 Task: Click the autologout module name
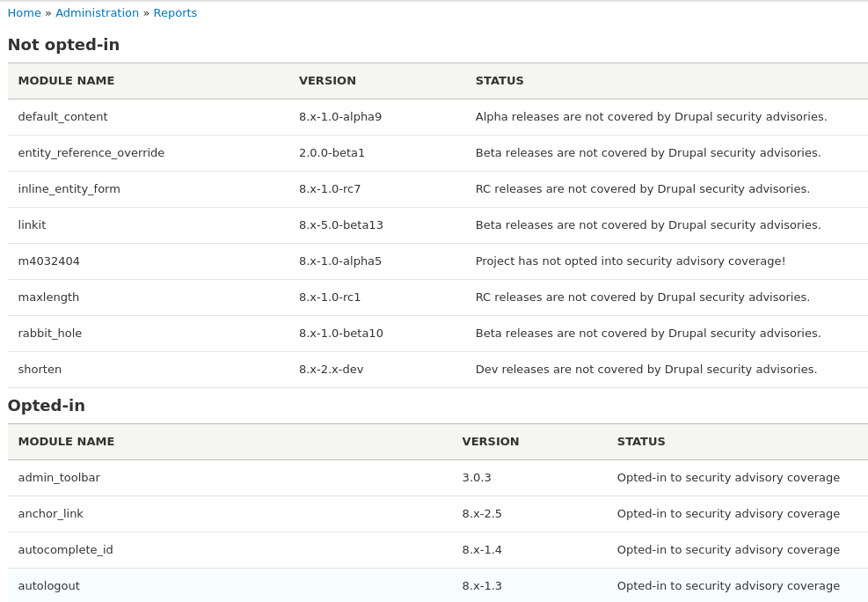(x=48, y=586)
